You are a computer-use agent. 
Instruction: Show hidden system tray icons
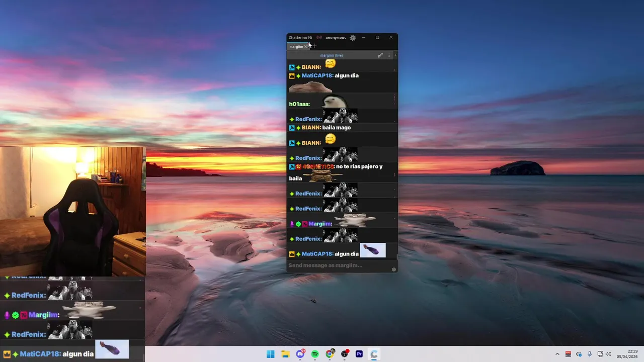pos(557,354)
